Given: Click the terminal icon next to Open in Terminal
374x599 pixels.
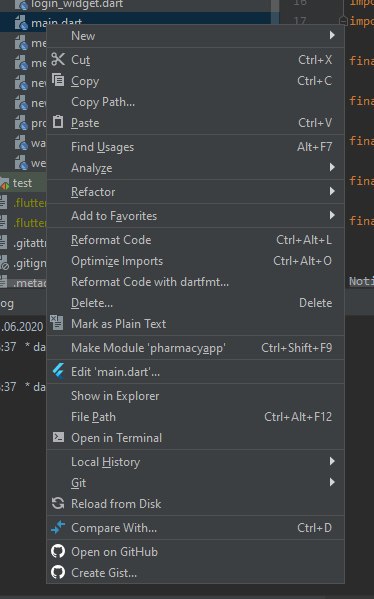Looking at the screenshot, I should pyautogui.click(x=58, y=437).
